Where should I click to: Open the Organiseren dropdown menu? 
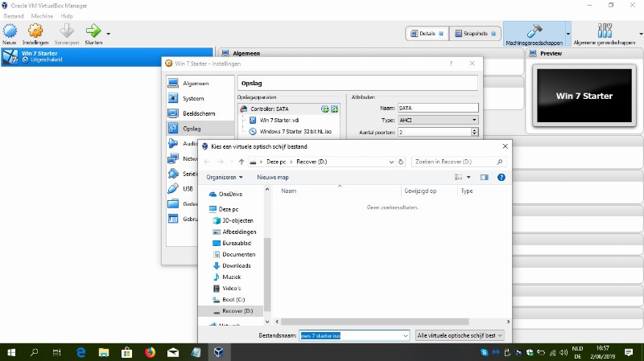(x=225, y=177)
